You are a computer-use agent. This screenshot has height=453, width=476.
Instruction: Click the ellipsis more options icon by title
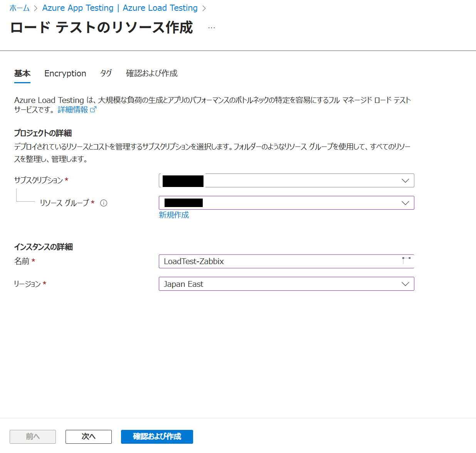[x=212, y=28]
